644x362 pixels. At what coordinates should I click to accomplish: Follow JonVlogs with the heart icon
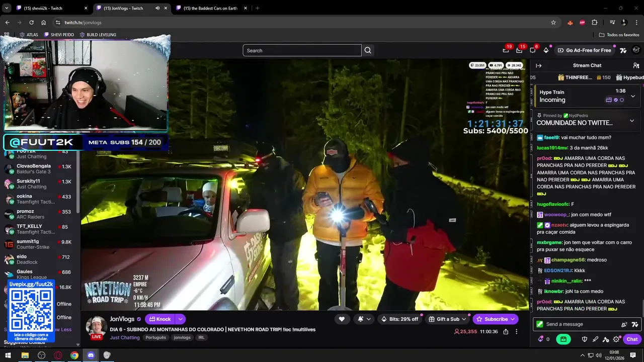342,319
